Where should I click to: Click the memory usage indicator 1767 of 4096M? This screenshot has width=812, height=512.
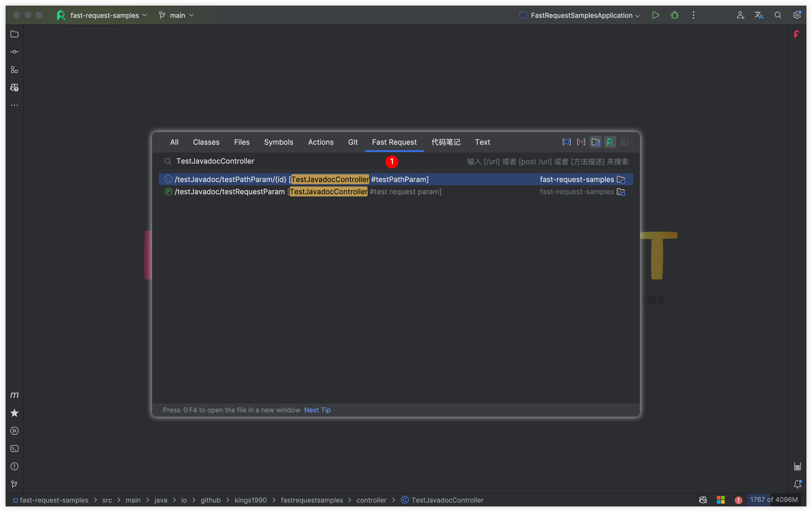774,499
